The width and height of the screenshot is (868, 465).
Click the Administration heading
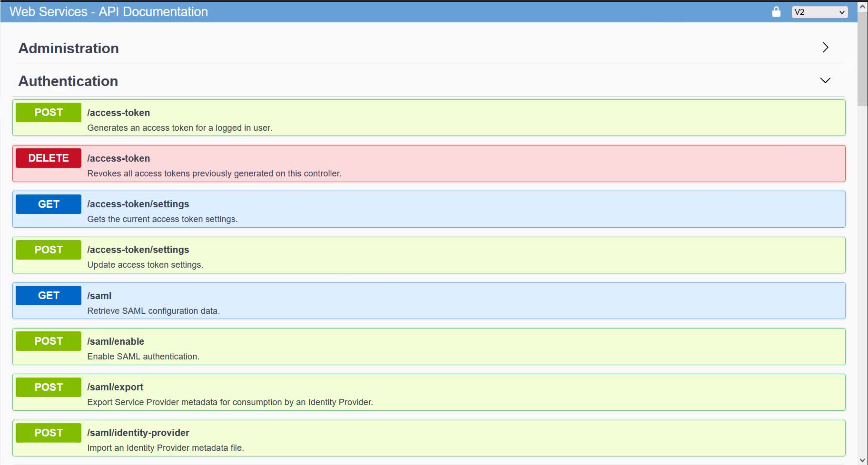pyautogui.click(x=69, y=48)
